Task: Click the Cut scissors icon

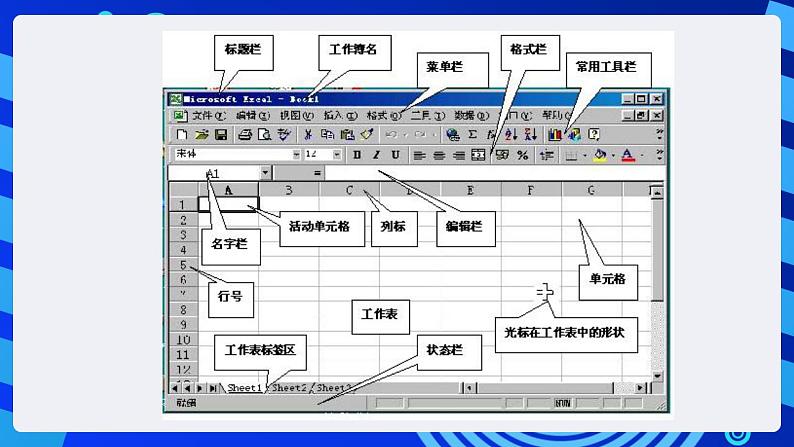Action: coord(308,134)
